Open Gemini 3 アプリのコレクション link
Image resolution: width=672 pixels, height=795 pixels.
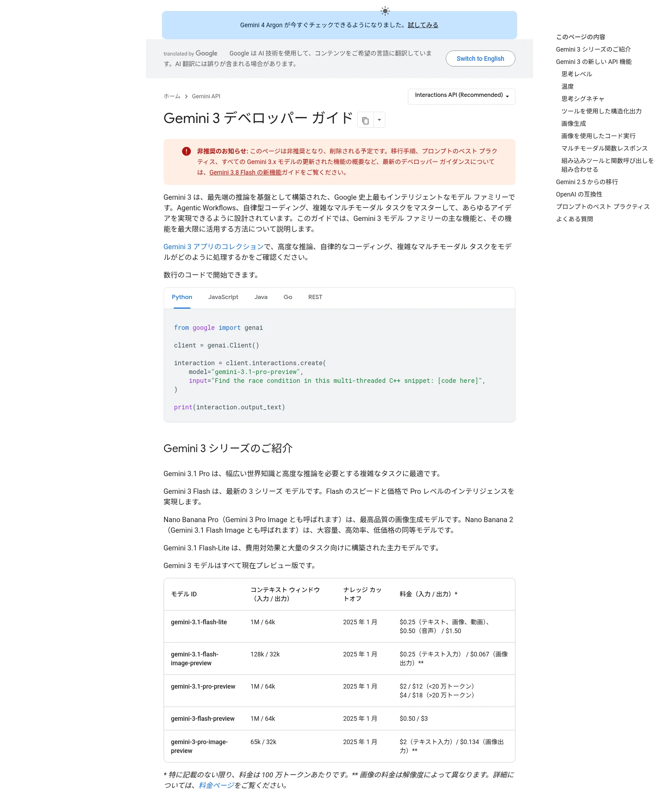[x=213, y=247]
